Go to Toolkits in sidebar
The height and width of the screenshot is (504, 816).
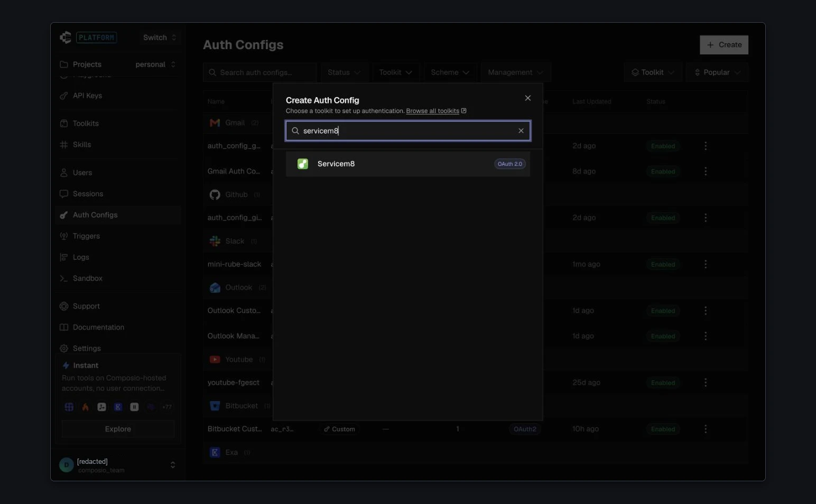click(x=86, y=124)
